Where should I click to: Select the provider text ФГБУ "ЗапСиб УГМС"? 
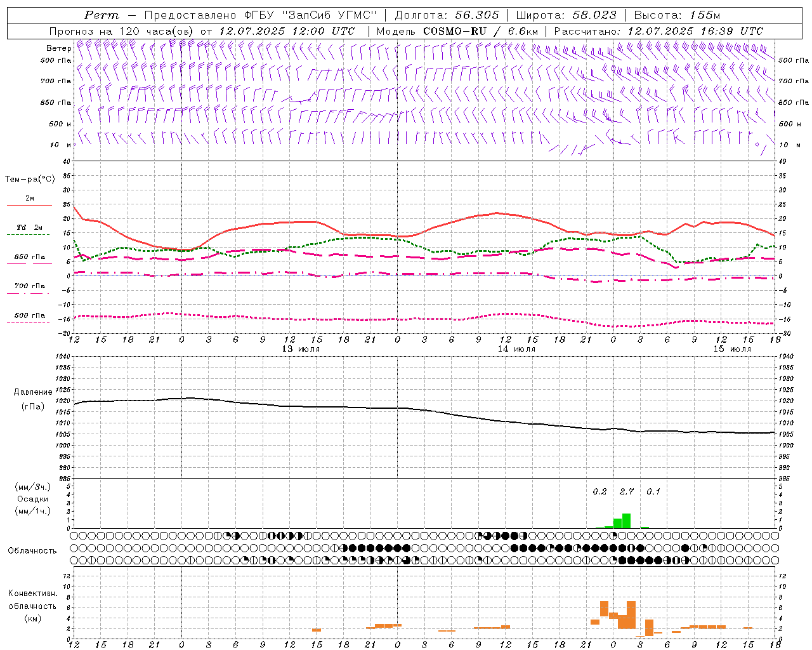pyautogui.click(x=311, y=15)
